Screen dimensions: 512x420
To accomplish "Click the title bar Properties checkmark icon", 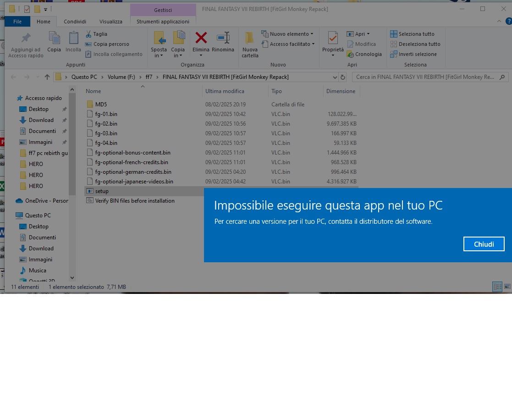I will pyautogui.click(x=27, y=9).
